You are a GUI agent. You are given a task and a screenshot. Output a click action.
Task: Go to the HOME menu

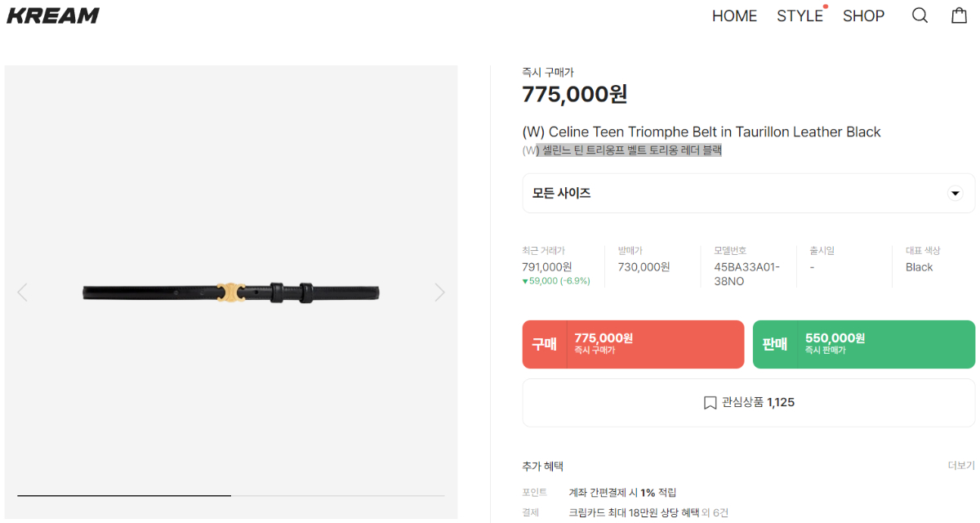[x=734, y=16]
